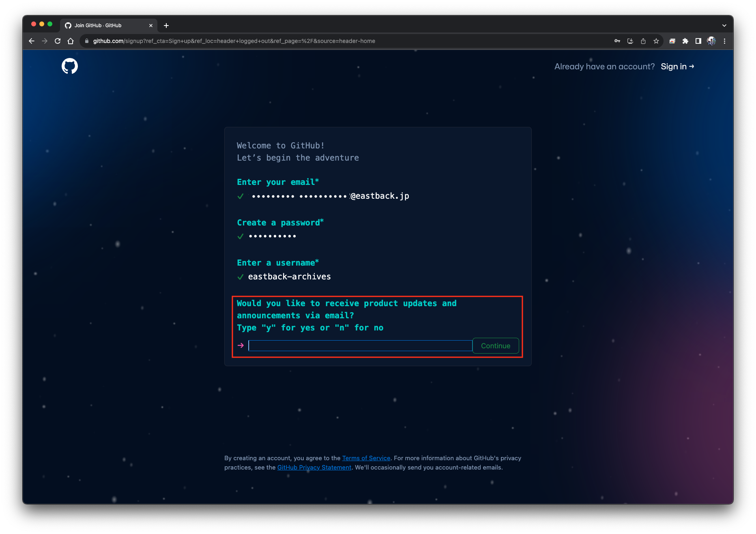The image size is (756, 534).
Task: Open the browser home page
Action: point(71,41)
